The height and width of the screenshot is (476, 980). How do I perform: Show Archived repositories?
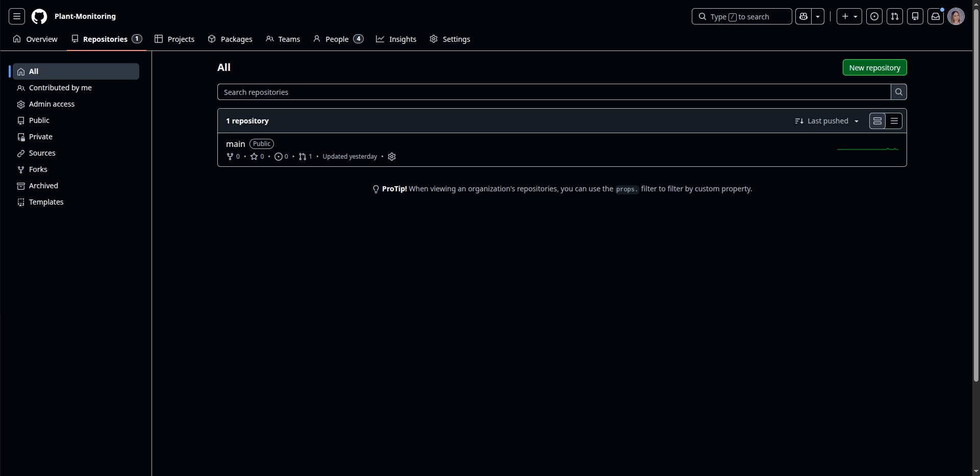(x=76, y=186)
